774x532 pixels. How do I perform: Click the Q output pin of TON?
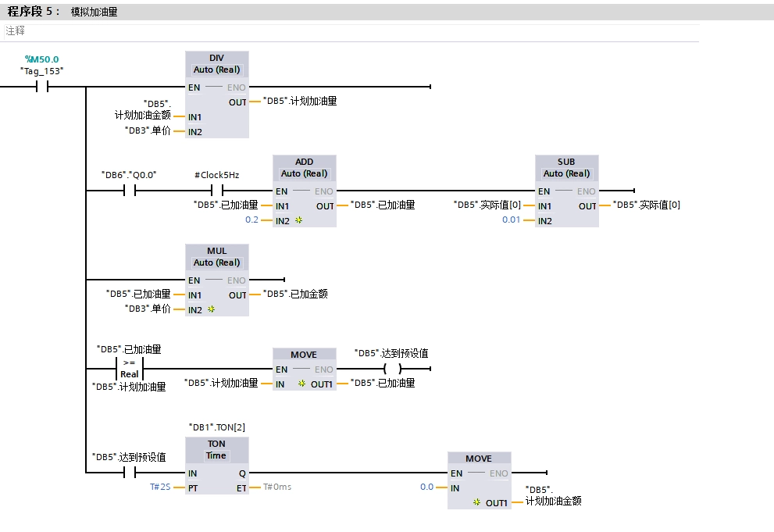pyautogui.click(x=242, y=473)
